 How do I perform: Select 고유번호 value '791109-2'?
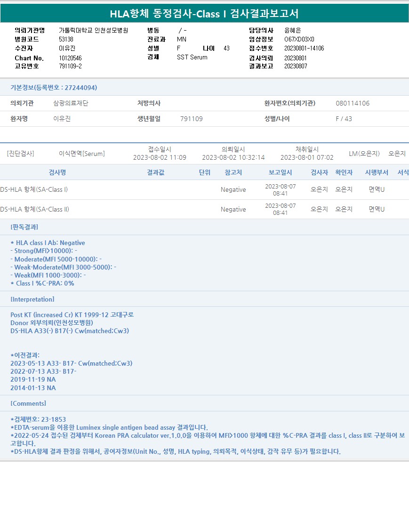[70, 66]
